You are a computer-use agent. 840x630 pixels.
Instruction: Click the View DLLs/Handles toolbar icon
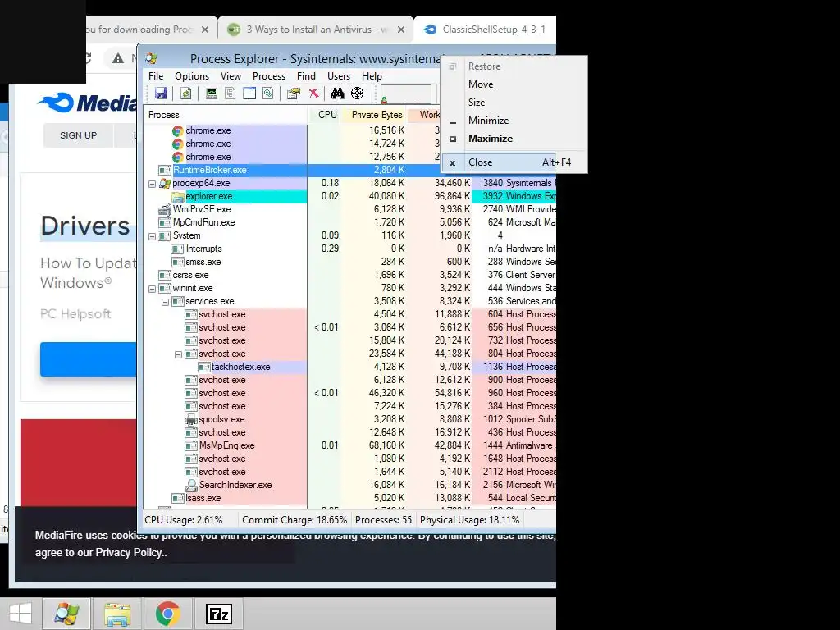(268, 94)
